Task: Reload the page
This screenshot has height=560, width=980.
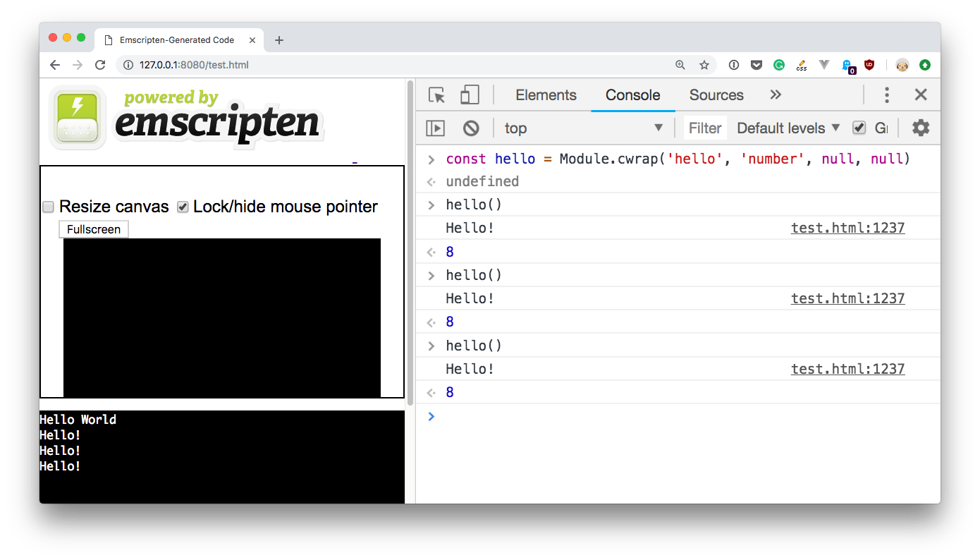Action: click(100, 65)
